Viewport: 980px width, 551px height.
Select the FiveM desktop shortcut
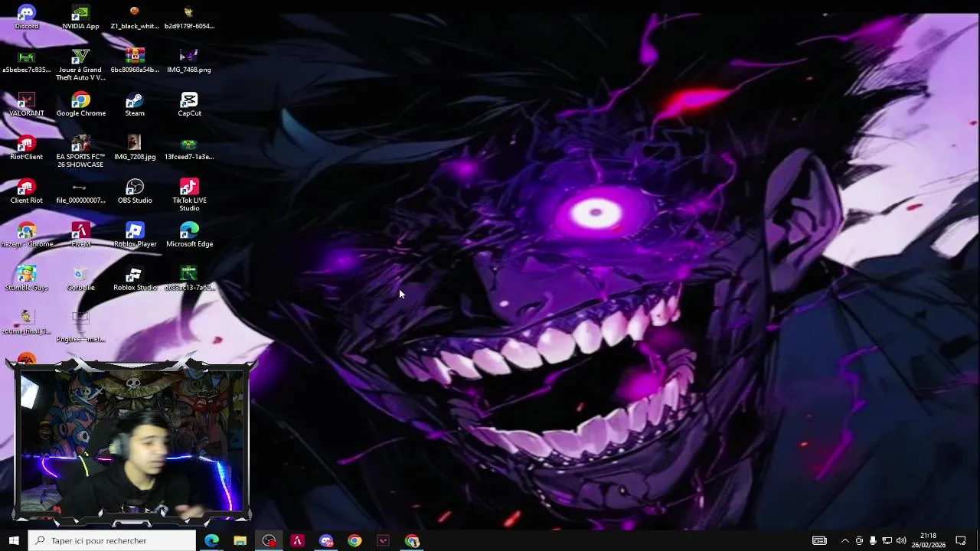80,236
